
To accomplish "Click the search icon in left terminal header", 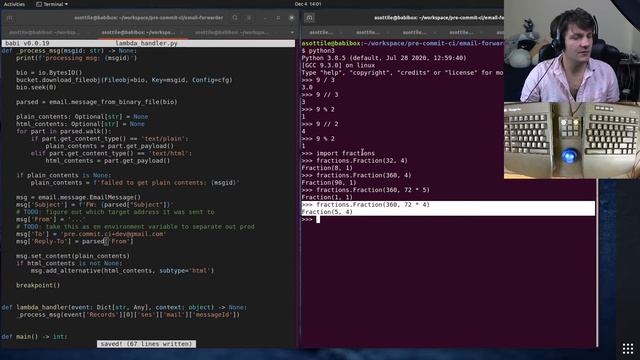I will (235, 18).
